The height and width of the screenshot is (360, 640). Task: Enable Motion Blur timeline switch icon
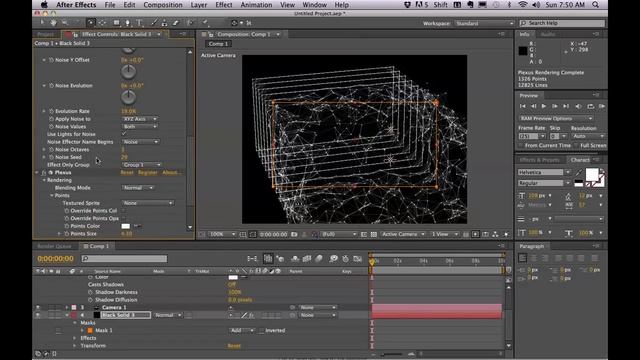(319, 258)
